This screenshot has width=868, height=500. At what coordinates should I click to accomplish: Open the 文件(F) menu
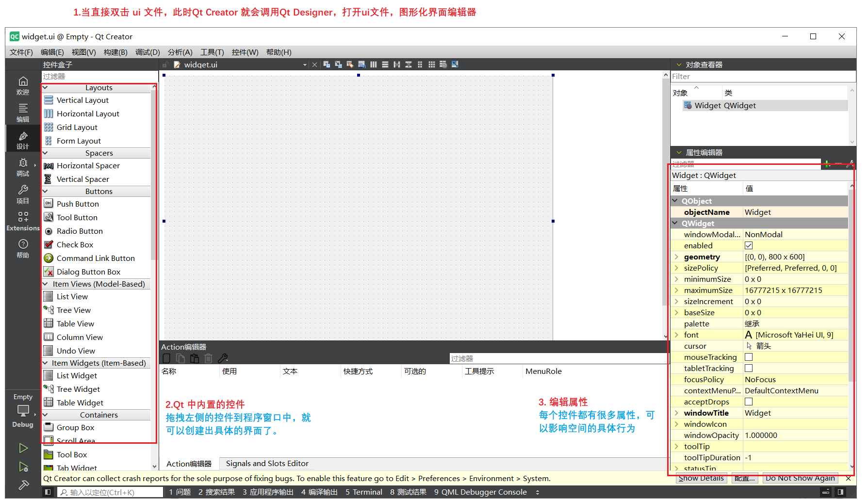21,52
